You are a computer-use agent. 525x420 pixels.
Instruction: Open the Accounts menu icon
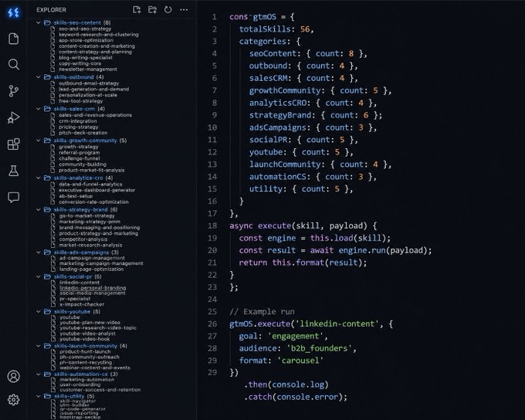(x=13, y=377)
